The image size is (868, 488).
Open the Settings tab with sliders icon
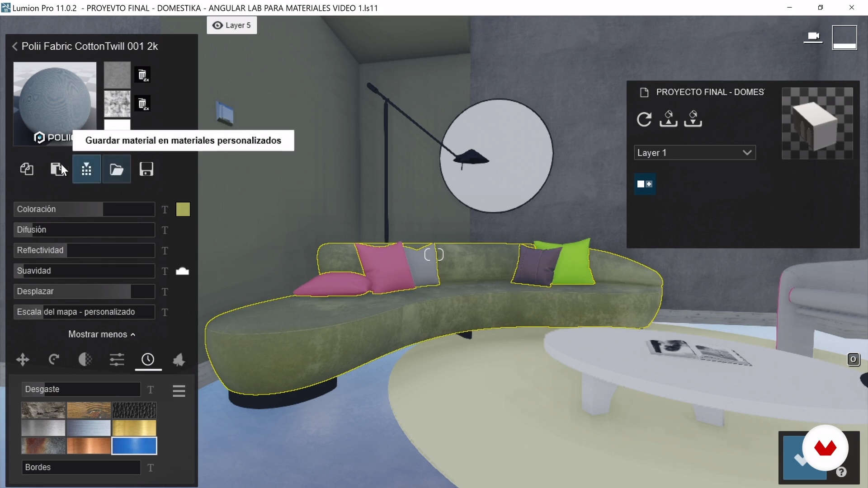117,360
